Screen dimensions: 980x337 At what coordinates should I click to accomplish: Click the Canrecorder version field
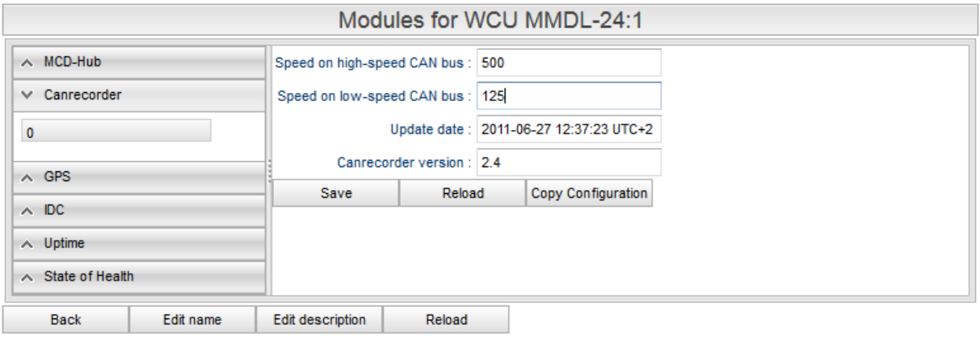569,162
